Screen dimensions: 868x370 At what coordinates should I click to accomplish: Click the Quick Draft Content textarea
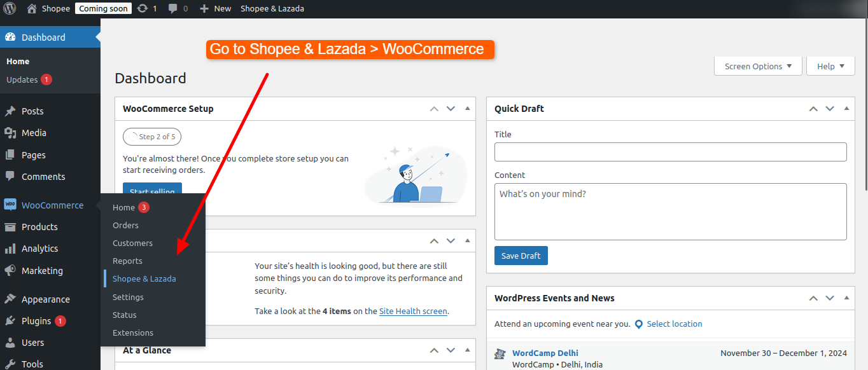[x=670, y=212]
